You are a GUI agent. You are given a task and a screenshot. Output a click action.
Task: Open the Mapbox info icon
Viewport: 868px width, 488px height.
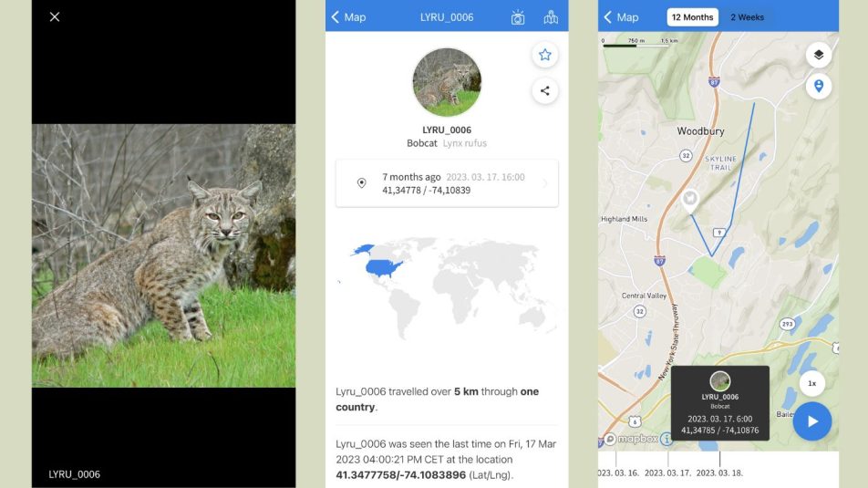click(666, 439)
